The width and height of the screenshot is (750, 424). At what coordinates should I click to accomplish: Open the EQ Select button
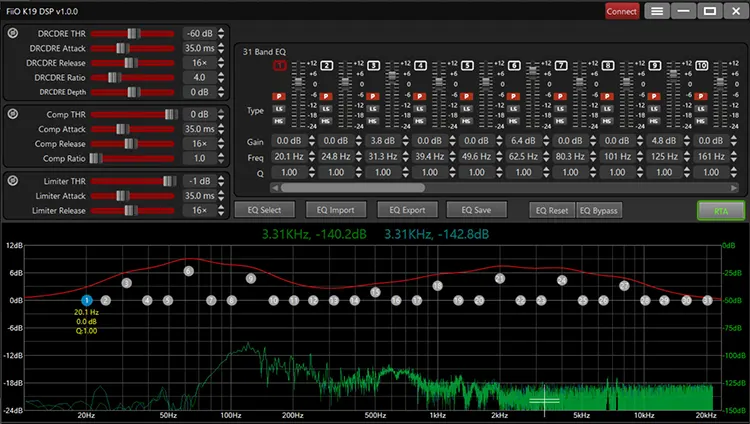pos(265,210)
